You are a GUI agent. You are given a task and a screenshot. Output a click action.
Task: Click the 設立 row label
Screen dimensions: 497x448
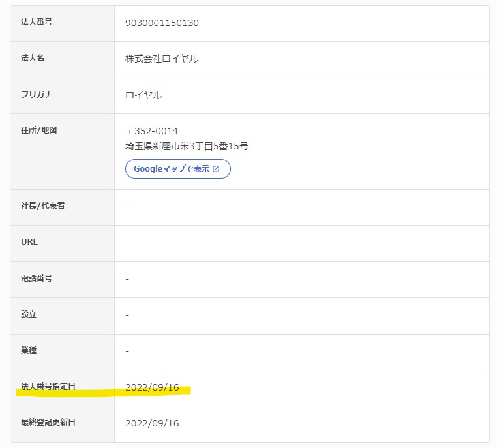[x=29, y=314]
